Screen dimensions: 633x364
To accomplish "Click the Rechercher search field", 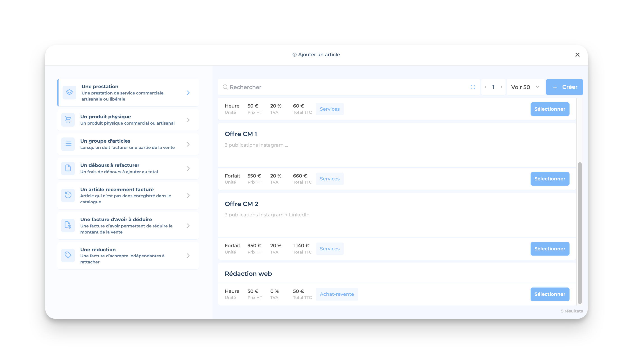I will pos(345,87).
